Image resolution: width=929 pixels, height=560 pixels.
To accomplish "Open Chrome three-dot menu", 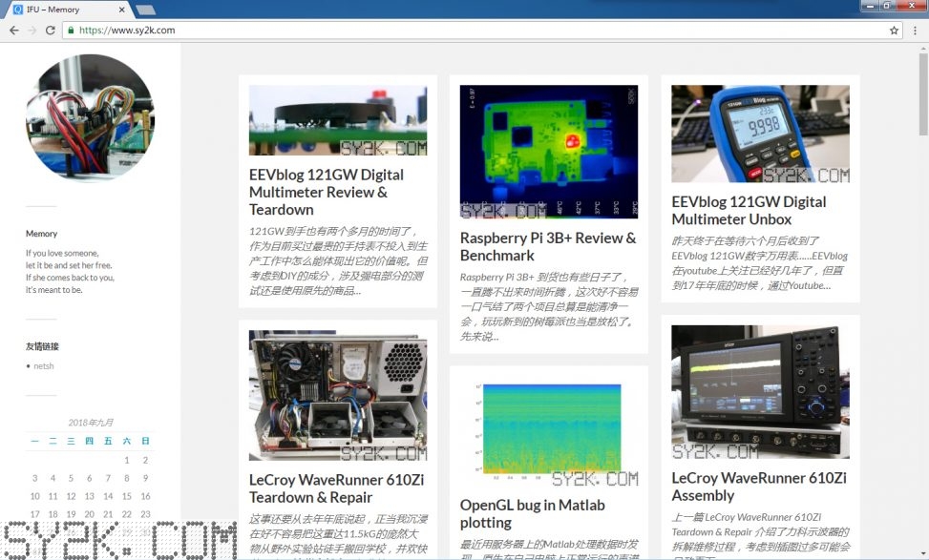I will (x=915, y=31).
